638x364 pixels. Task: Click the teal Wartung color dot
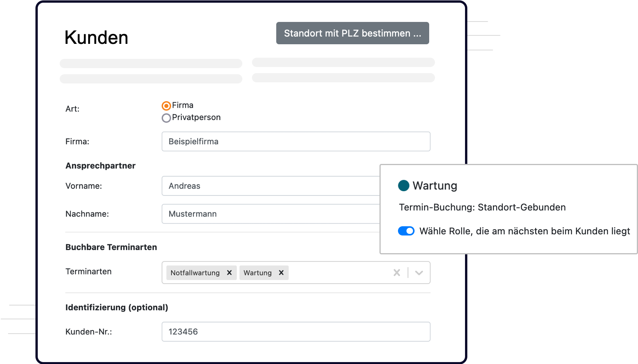pyautogui.click(x=403, y=185)
